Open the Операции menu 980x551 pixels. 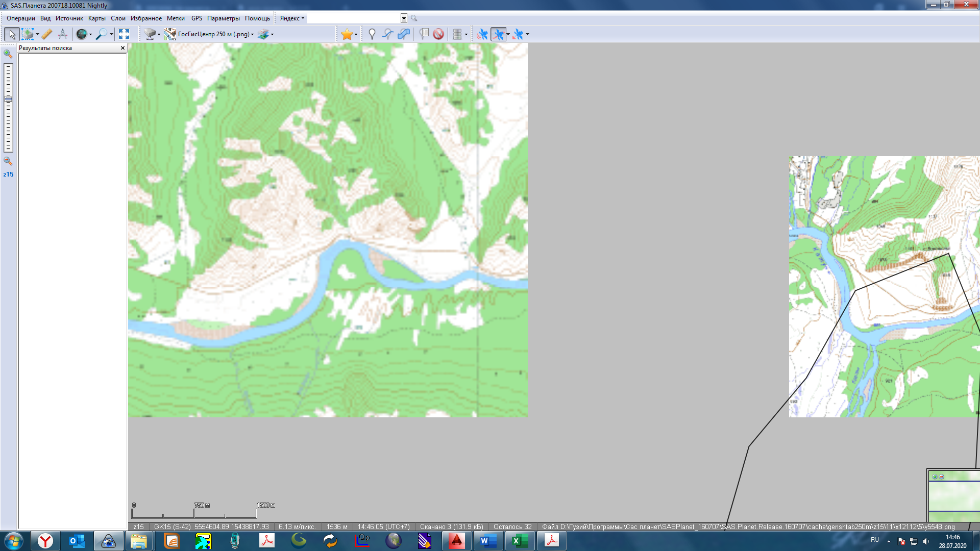pos(20,18)
